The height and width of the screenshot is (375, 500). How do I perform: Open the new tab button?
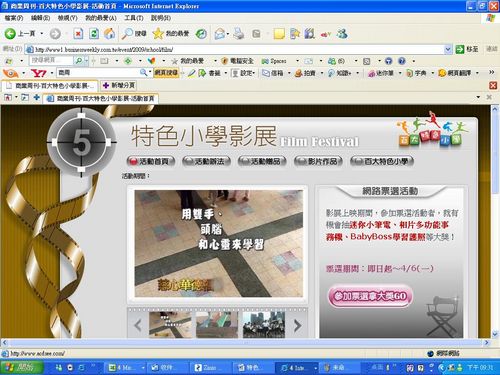tap(119, 86)
